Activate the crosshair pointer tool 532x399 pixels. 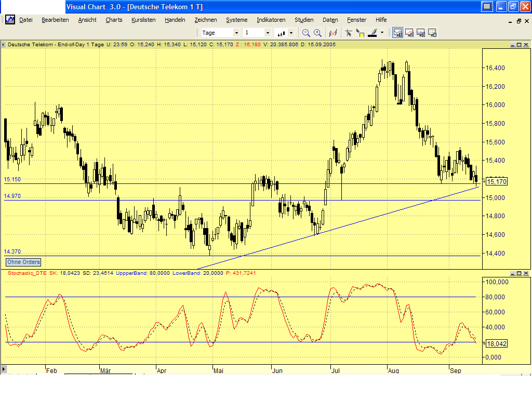pyautogui.click(x=349, y=32)
